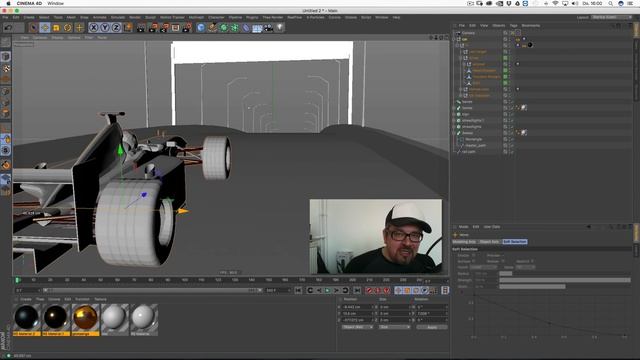Toggle the Y axis lock
Viewport: 640px width, 360px height.
[x=105, y=27]
